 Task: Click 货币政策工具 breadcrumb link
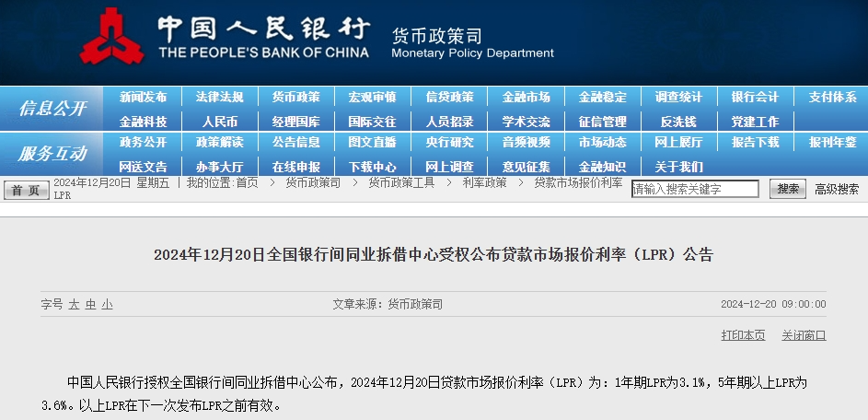click(401, 183)
